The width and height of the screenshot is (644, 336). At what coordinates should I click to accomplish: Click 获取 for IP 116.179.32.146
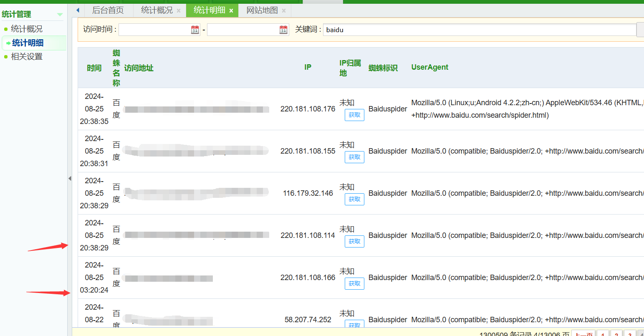click(354, 199)
